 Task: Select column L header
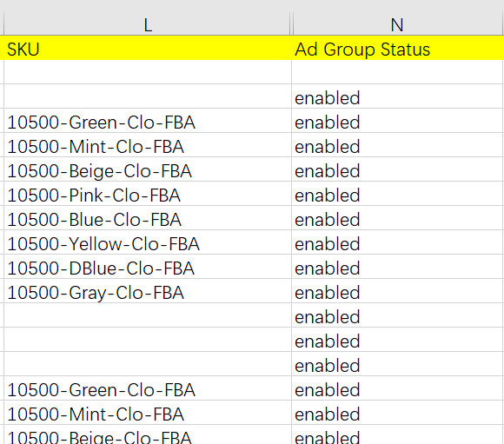(x=147, y=24)
